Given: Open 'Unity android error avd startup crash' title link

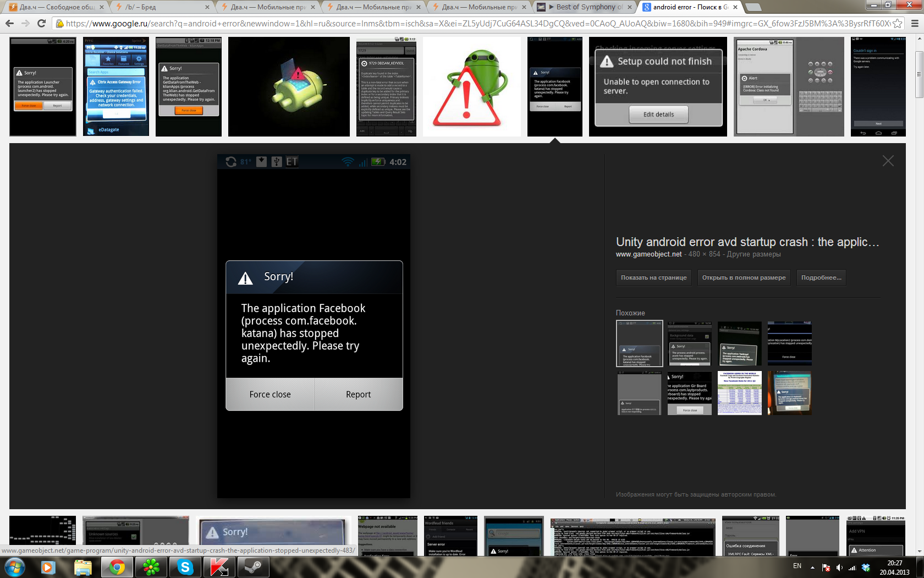Looking at the screenshot, I should (x=747, y=242).
